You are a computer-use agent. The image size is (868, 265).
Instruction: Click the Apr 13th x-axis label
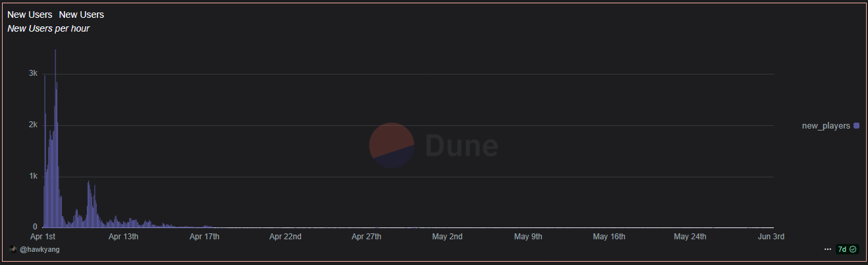tap(123, 236)
